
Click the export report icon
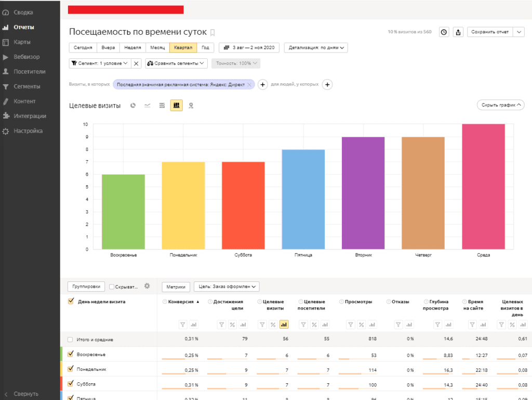pos(458,32)
